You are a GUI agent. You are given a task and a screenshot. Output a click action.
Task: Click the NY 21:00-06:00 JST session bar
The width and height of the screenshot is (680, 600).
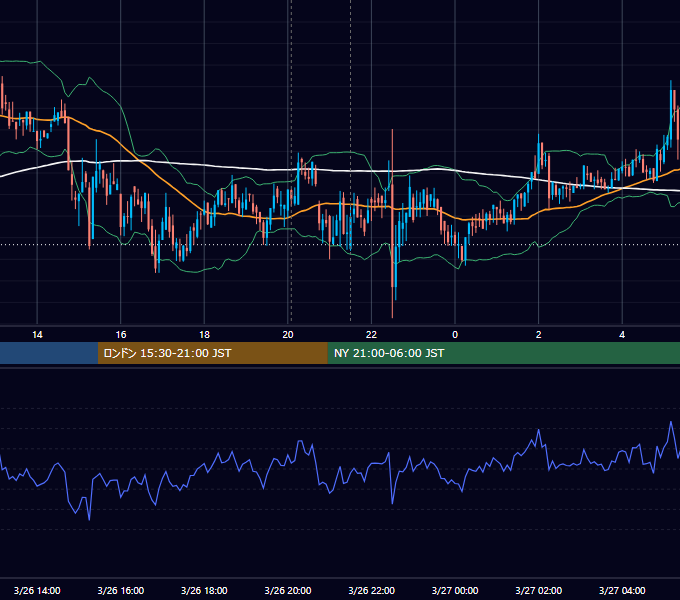[x=503, y=353]
